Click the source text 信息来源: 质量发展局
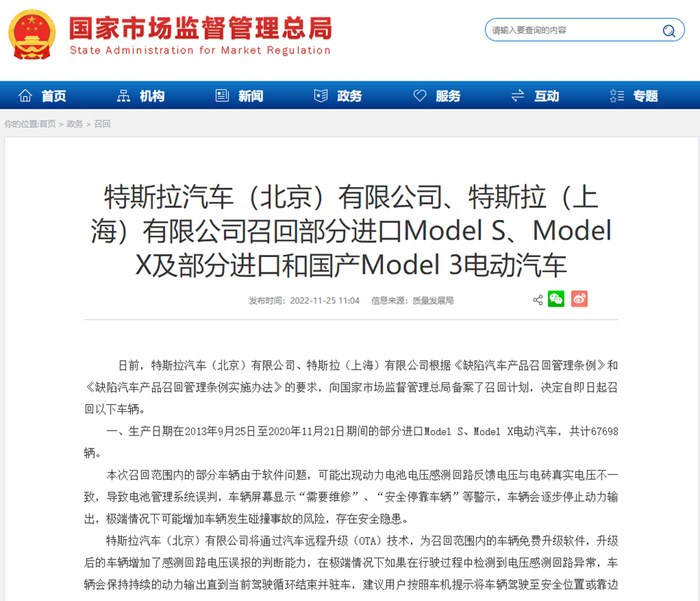700x601 pixels. click(x=412, y=300)
